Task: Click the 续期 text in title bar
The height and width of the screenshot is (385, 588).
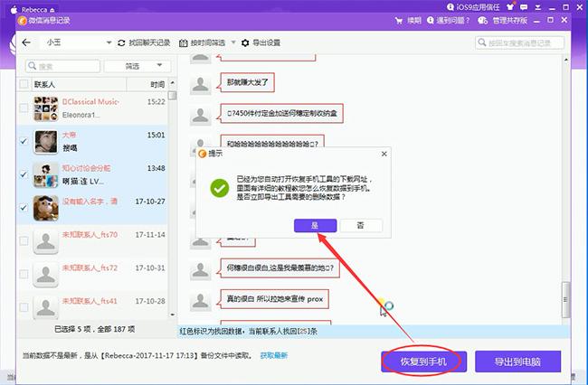Action: (414, 21)
